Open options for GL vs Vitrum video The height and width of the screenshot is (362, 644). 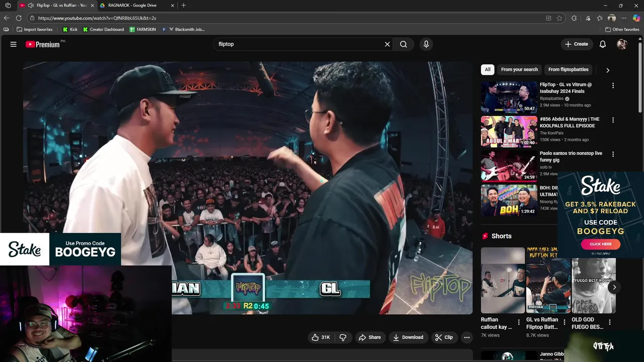pos(613,85)
